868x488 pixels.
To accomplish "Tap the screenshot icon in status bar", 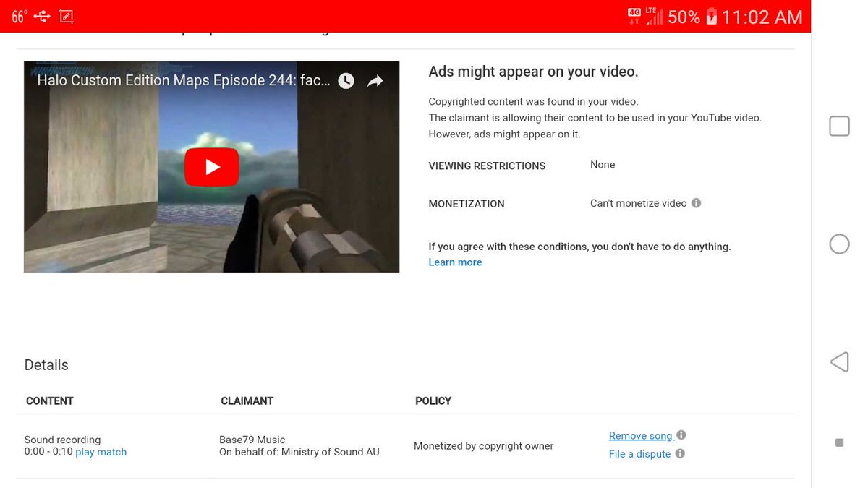I will pyautogui.click(x=67, y=16).
